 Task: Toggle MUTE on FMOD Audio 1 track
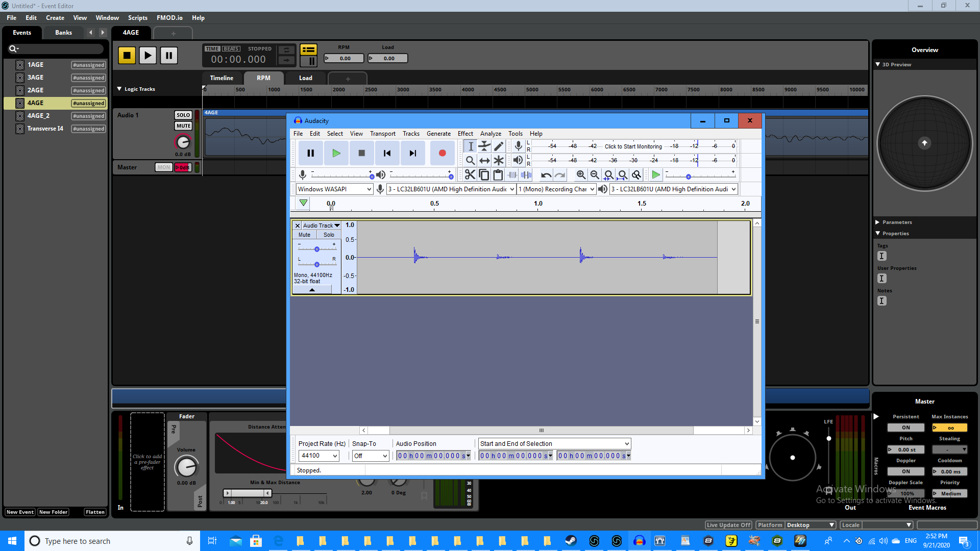(183, 126)
